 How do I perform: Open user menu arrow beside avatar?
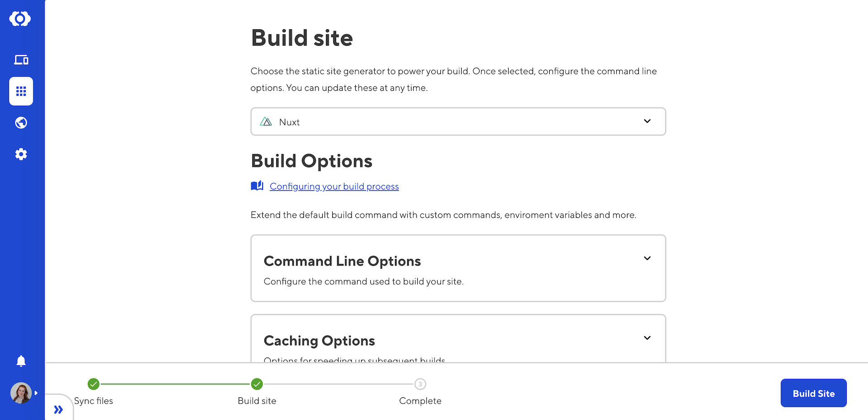(x=36, y=393)
